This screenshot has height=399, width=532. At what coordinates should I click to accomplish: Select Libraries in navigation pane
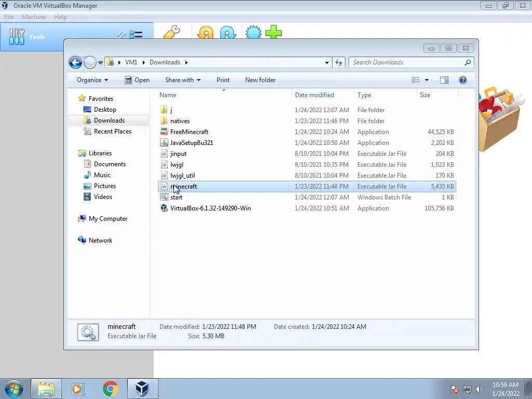(100, 153)
